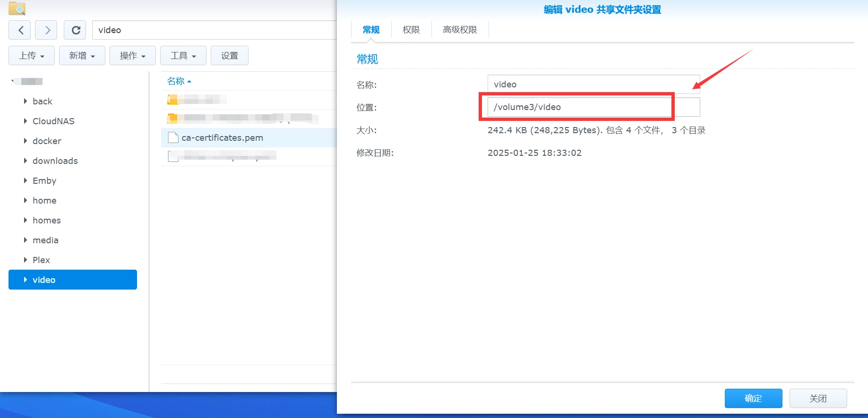This screenshot has width=868, height=418.
Task: Sort the list by the 名称 column header
Action: 176,81
